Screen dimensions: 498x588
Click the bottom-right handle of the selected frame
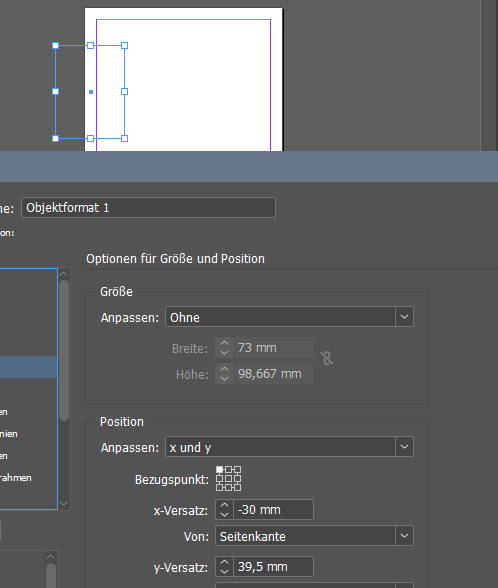point(124,138)
